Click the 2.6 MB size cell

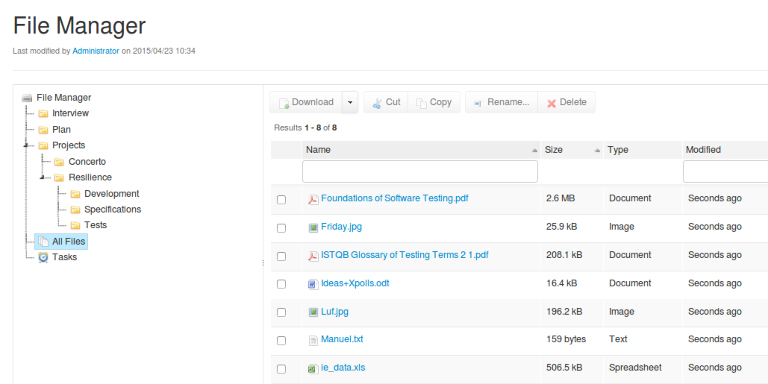(x=561, y=198)
